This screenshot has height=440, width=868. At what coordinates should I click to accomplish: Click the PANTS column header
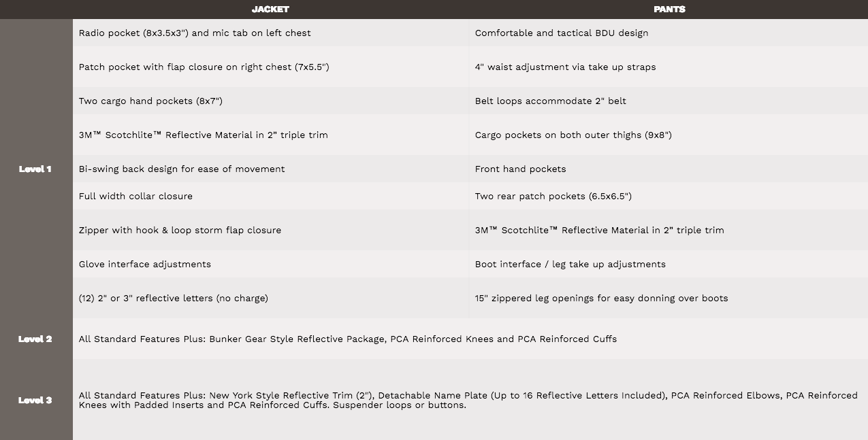pyautogui.click(x=669, y=10)
